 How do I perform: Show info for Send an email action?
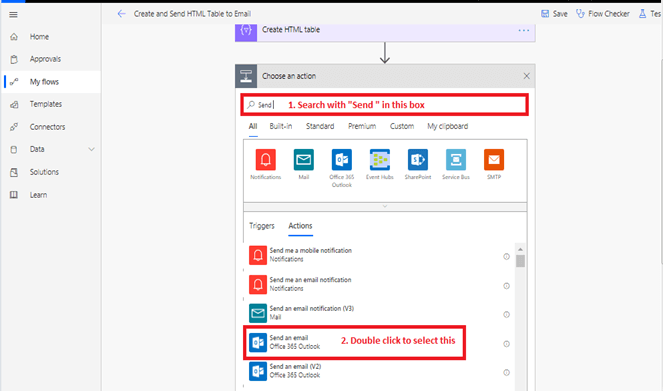point(506,344)
